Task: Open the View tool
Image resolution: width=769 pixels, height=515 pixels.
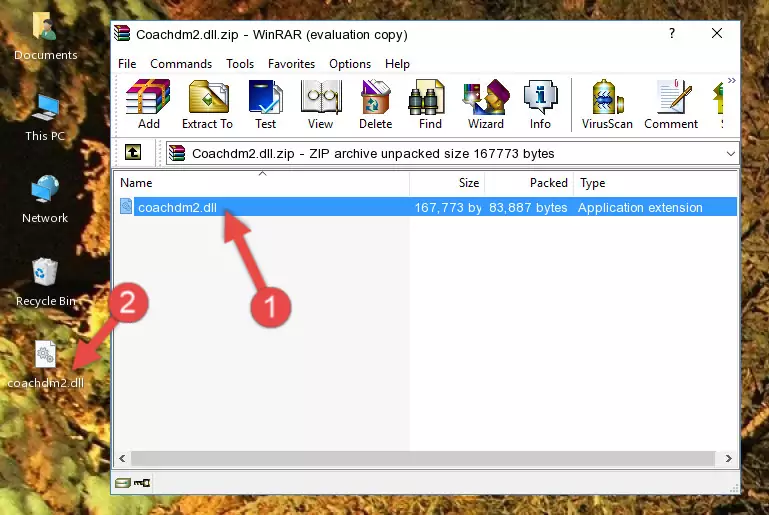Action: (321, 104)
